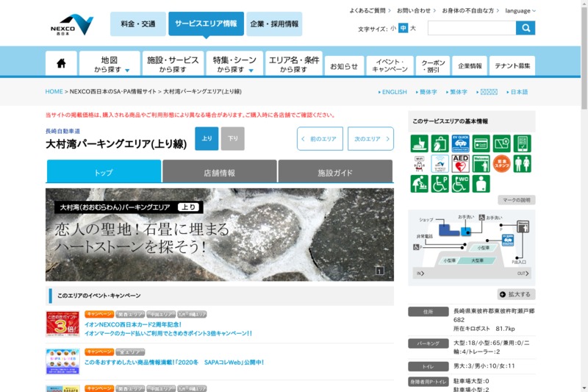This screenshot has height=392, width=588.
Task: Open the language dropdown
Action: click(520, 11)
